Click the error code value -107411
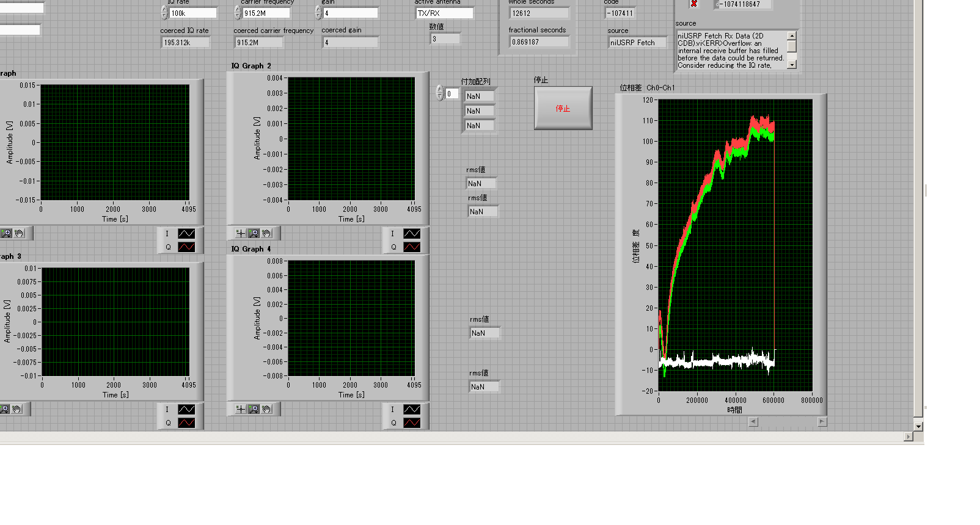Viewport: 980px width, 525px height. point(620,13)
